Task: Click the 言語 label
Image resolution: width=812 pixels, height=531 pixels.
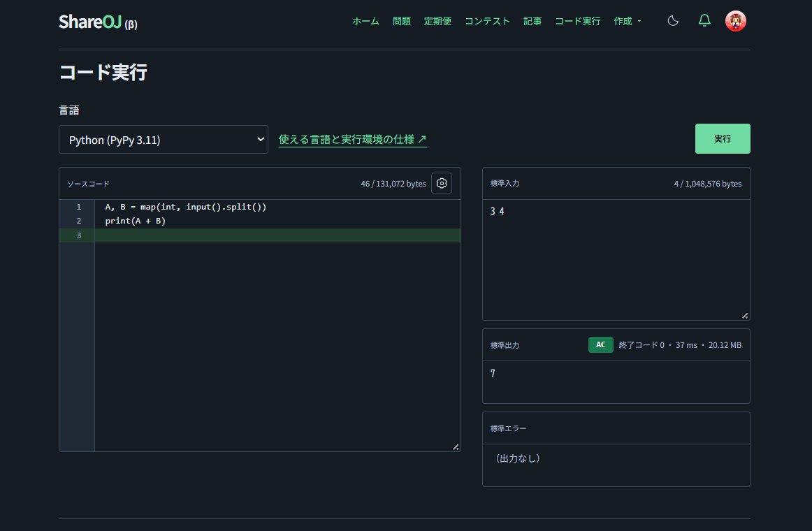Action: [69, 110]
